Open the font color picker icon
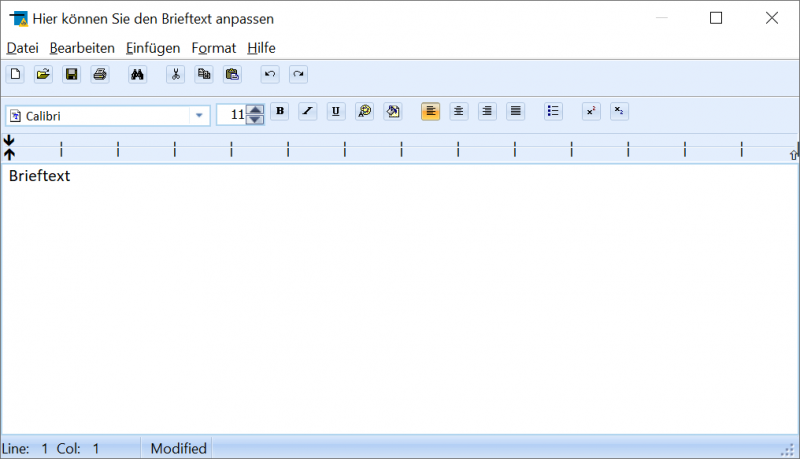This screenshot has height=459, width=800. point(364,111)
